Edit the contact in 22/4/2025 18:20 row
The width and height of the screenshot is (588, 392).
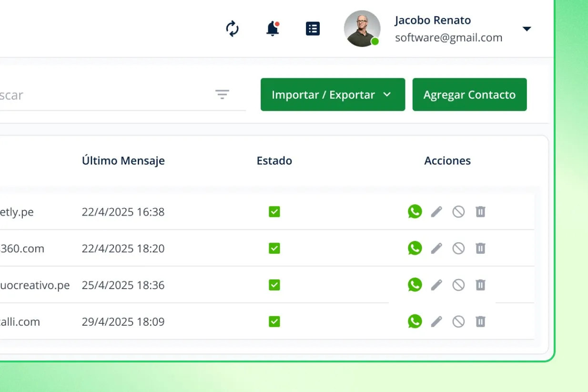(x=436, y=248)
